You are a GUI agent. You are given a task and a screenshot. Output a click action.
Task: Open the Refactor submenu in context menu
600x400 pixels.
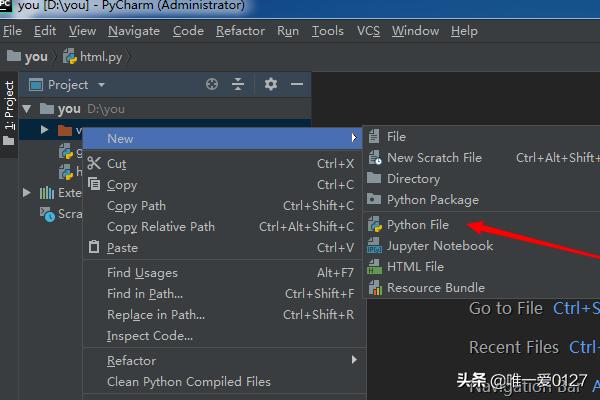coord(131,360)
